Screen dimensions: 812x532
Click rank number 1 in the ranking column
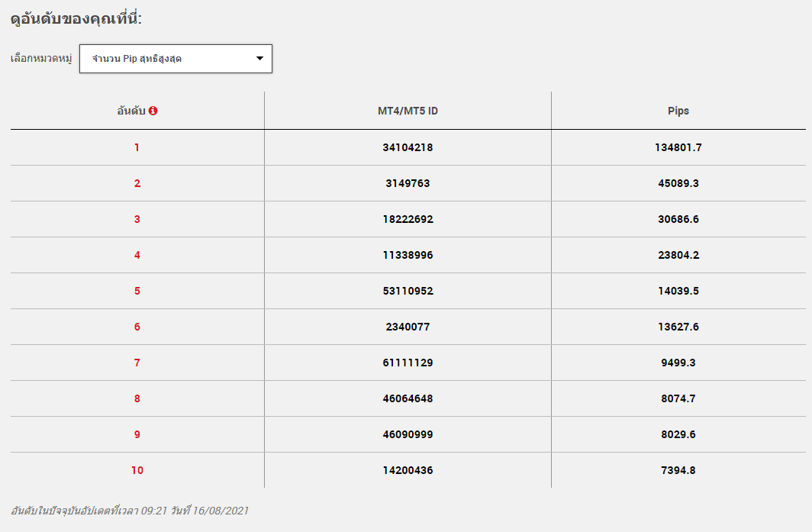(x=137, y=147)
